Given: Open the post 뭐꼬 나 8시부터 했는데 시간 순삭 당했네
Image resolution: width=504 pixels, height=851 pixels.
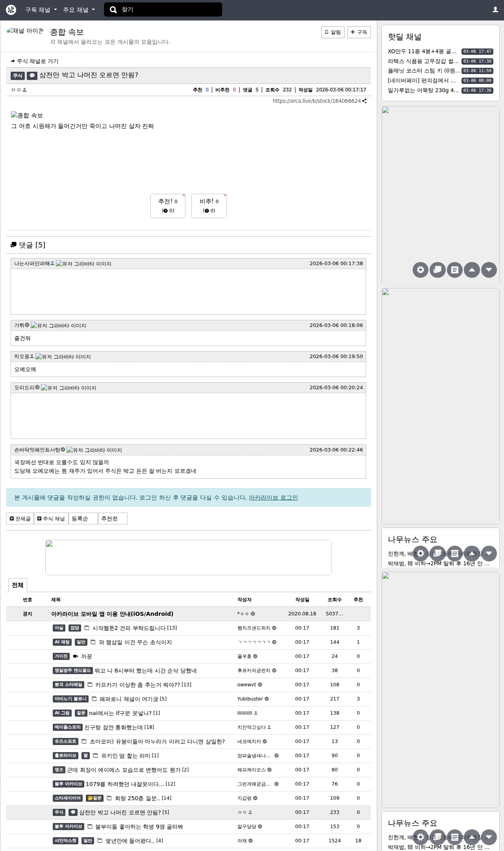Looking at the screenshot, I should coord(146,671).
